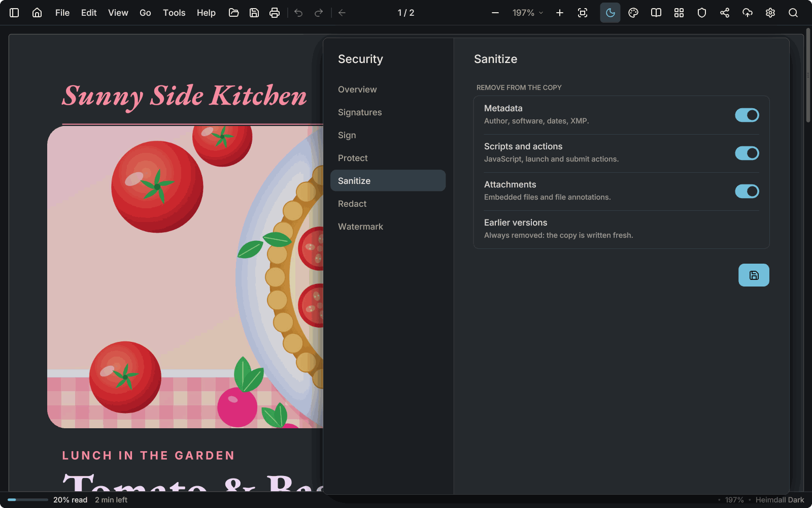Click the Sunny Side Kitchen title
This screenshot has width=812, height=508.
185,96
